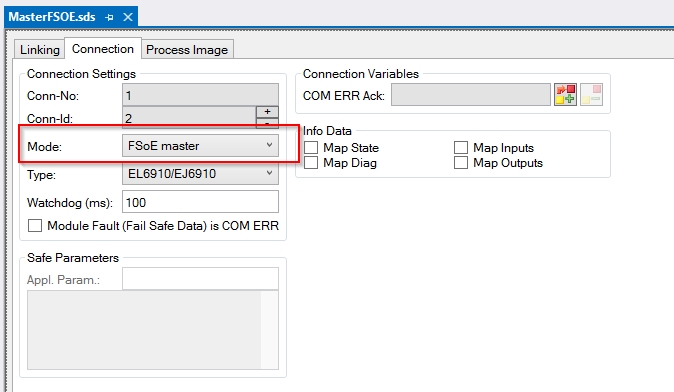The image size is (674, 392).
Task: Click the Watchdog (ms) input field
Action: (200, 202)
